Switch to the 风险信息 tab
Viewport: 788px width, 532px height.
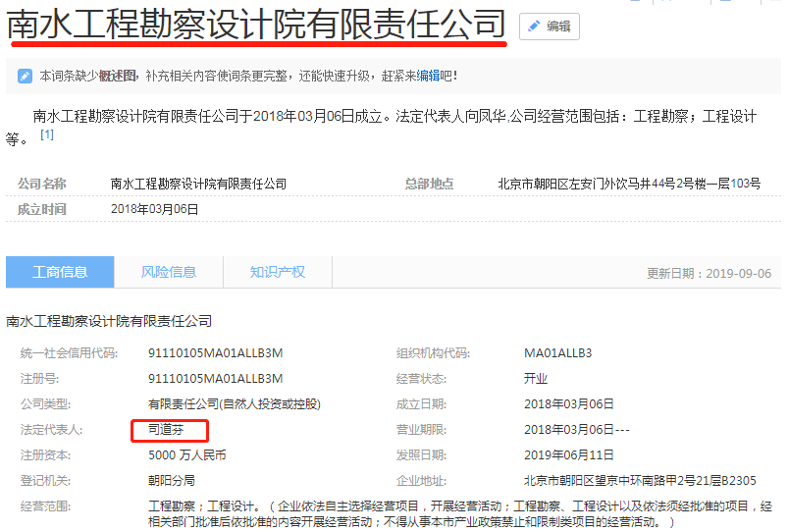point(169,272)
